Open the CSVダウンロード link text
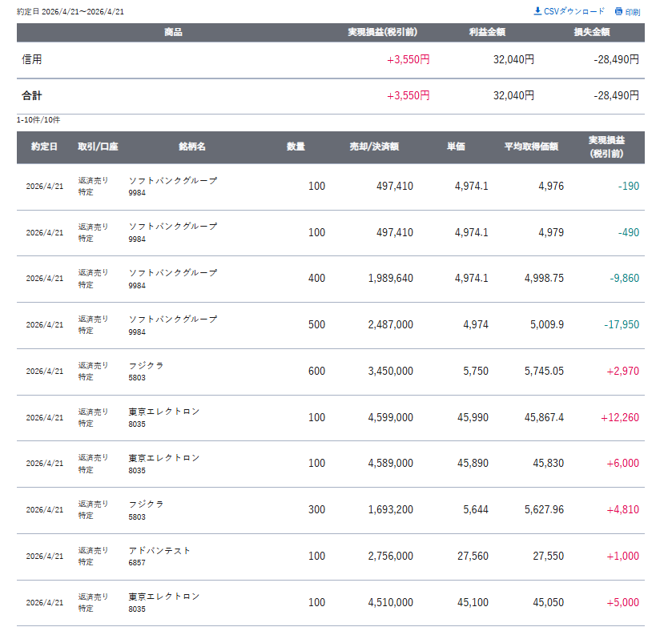Screen dimensions: 672x635 click(574, 11)
